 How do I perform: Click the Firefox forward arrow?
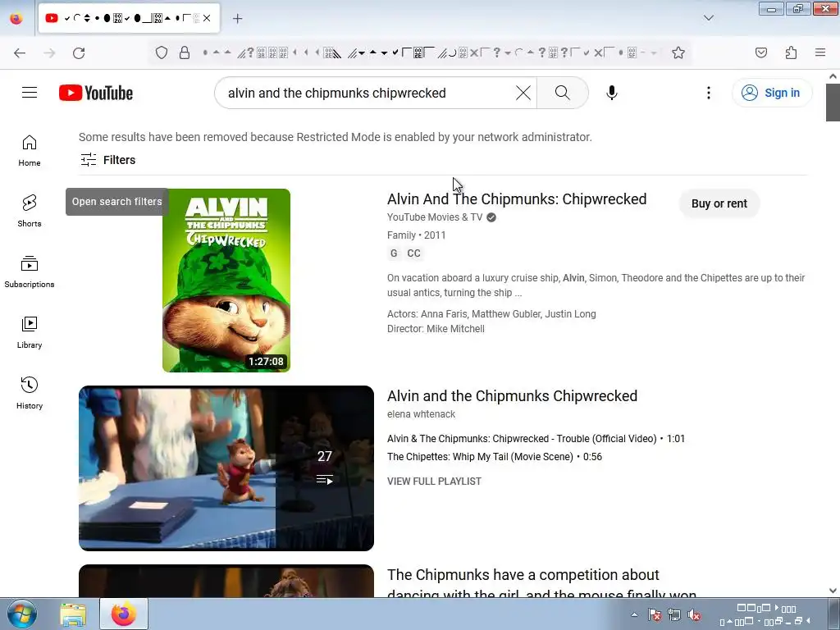(49, 52)
